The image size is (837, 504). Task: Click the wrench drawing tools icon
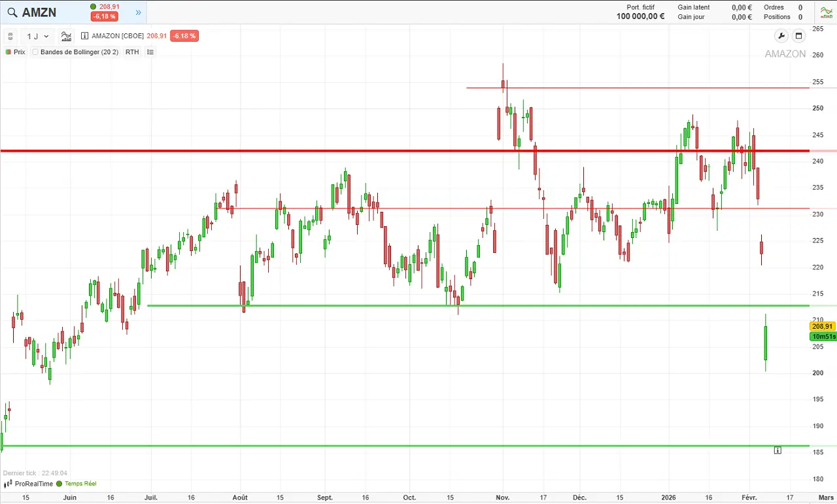click(x=781, y=36)
